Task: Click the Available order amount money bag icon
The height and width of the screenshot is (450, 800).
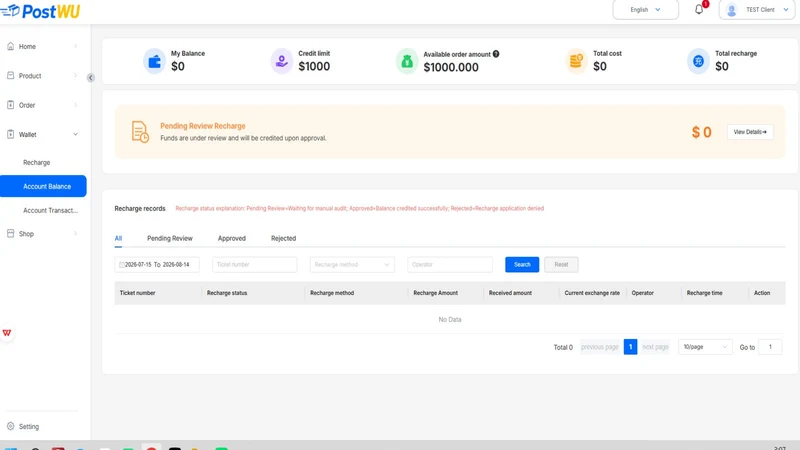Action: pos(407,61)
